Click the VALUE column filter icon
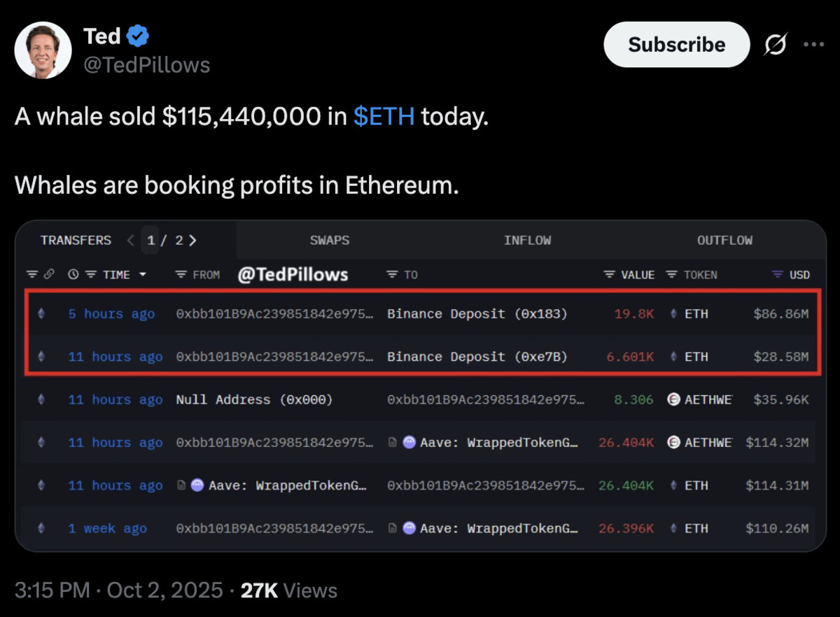The height and width of the screenshot is (617, 840). (x=610, y=275)
